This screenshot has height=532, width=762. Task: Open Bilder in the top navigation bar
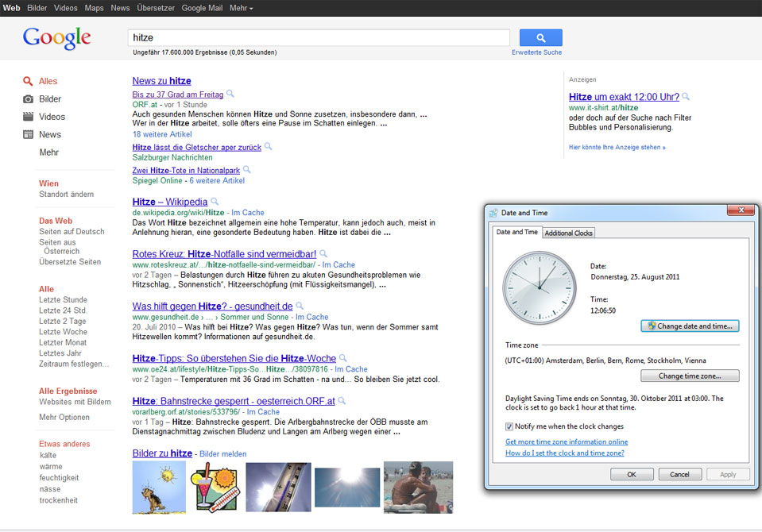pos(37,8)
